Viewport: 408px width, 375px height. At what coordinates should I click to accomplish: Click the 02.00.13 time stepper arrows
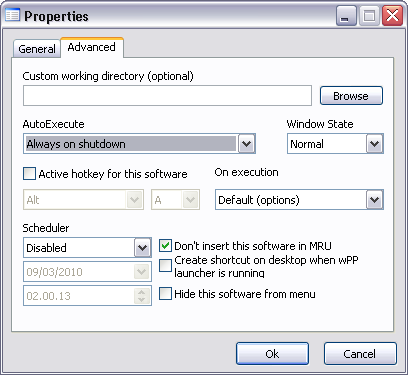coord(142,296)
